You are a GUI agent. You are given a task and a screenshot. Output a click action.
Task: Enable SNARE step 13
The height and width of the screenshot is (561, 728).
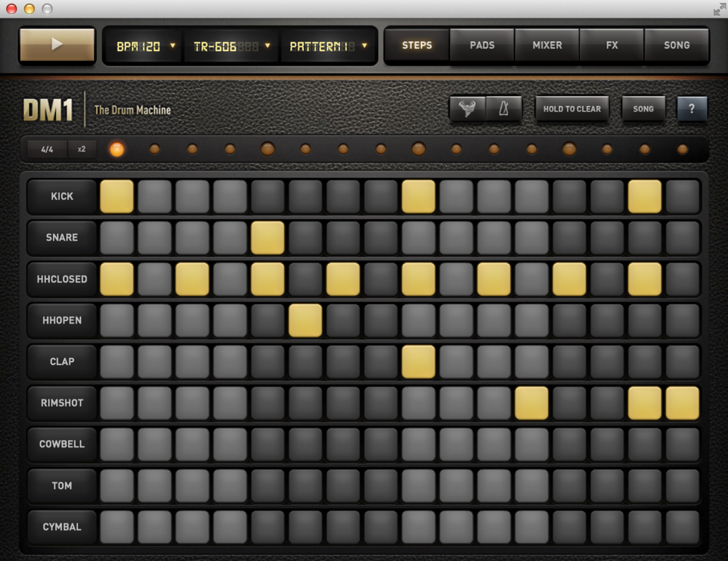569,237
